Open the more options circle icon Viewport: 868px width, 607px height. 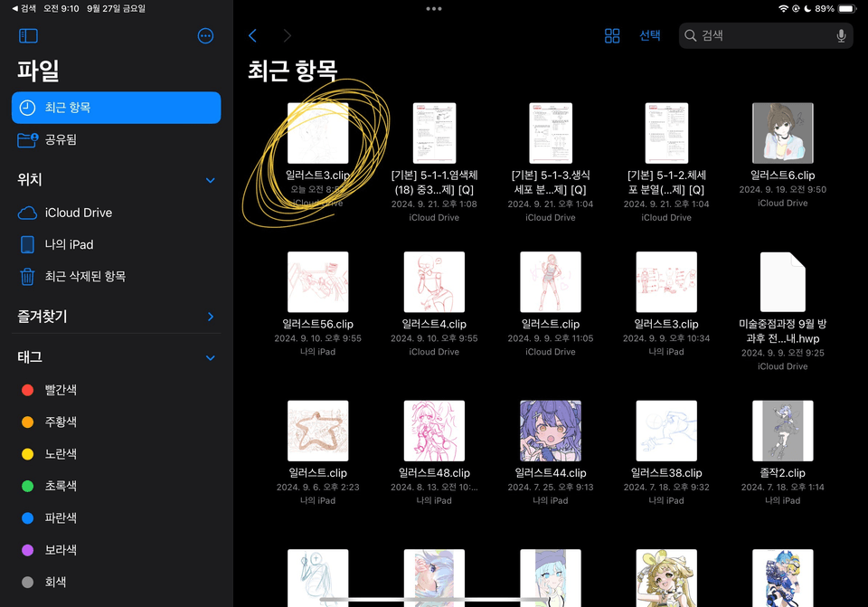[205, 35]
